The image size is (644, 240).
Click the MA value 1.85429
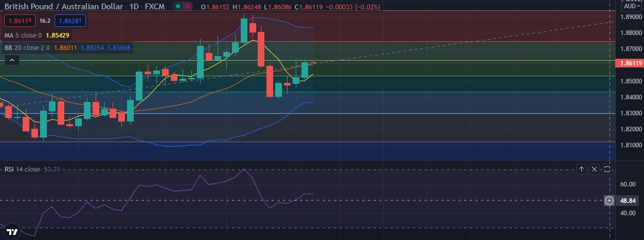pyautogui.click(x=58, y=36)
